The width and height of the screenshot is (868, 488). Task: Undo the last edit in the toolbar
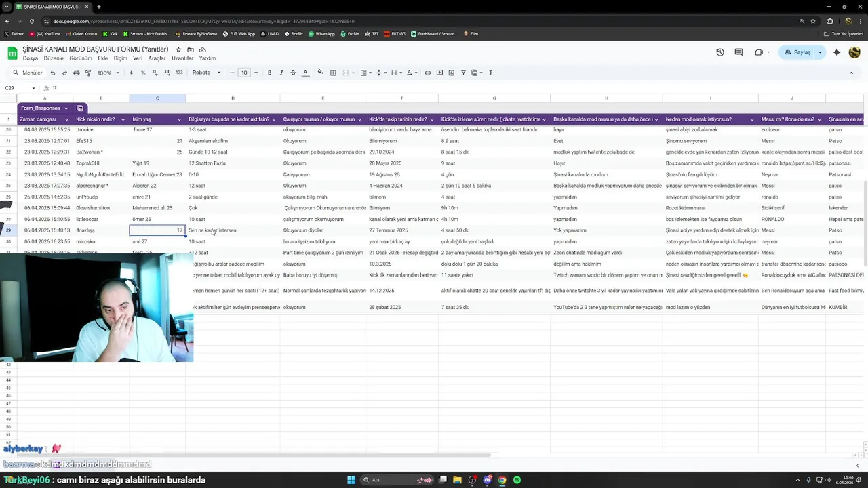tap(53, 73)
